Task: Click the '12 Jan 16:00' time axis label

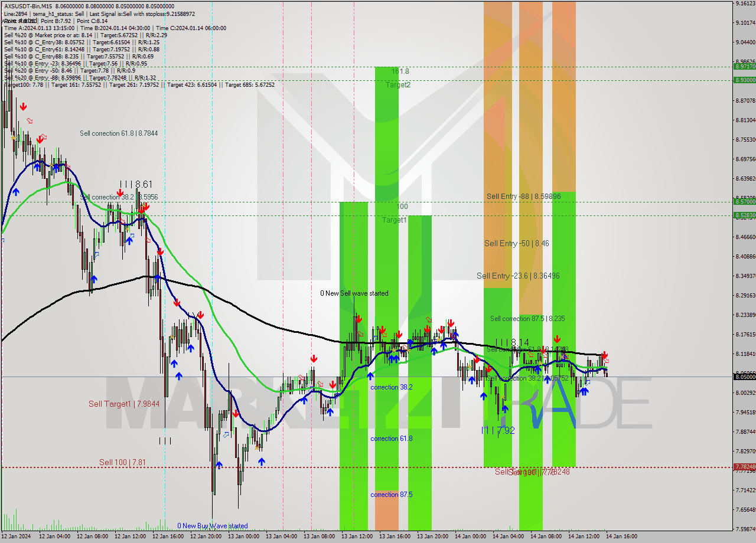Action: [168, 537]
